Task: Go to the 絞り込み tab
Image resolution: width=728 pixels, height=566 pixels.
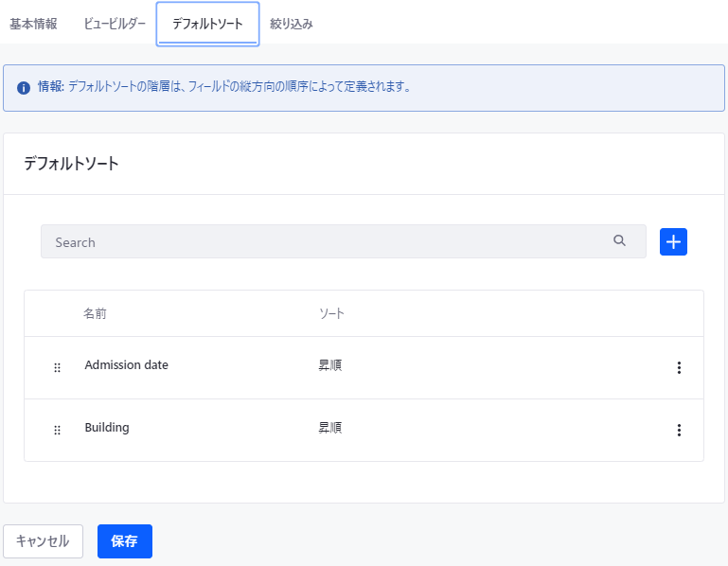Action: pos(292,24)
